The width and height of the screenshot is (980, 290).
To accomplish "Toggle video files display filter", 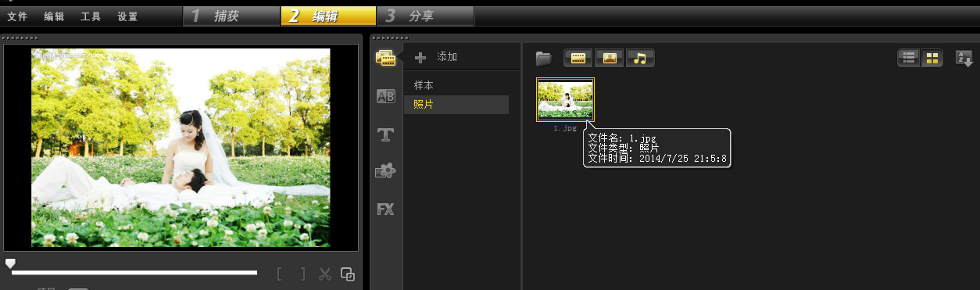I will coord(578,58).
